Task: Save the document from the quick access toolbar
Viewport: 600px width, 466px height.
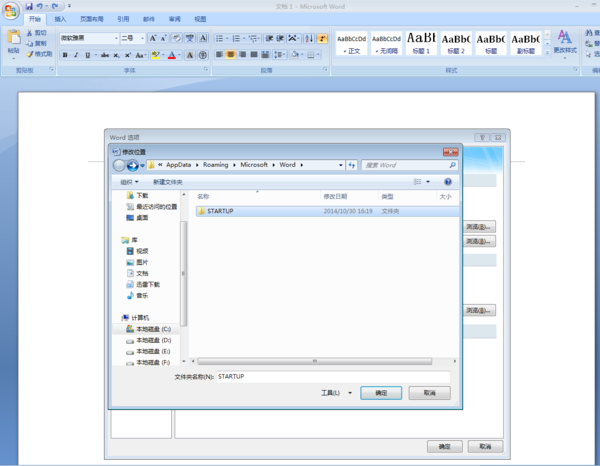Action: (x=29, y=6)
